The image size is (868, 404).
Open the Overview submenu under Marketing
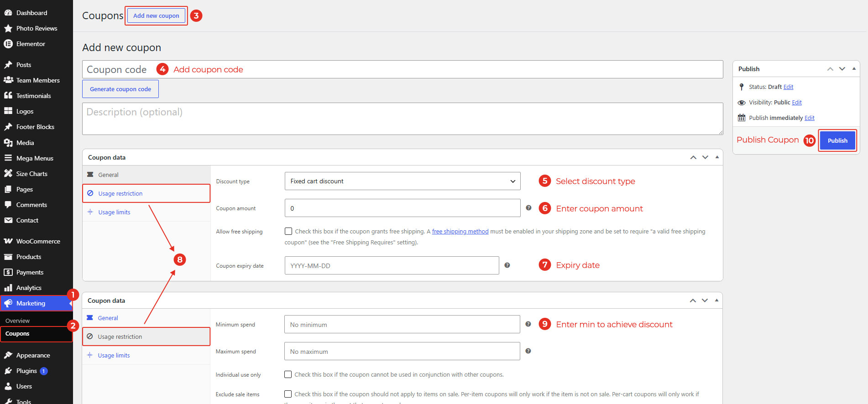[x=17, y=321]
